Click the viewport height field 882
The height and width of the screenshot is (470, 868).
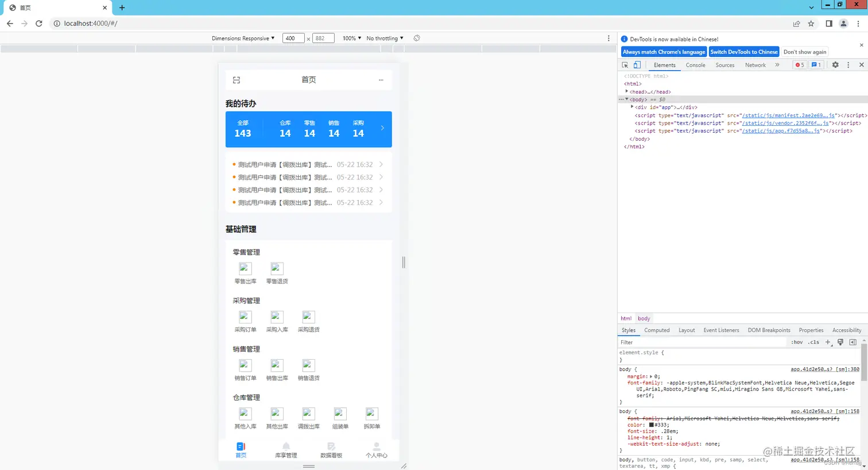(x=323, y=38)
